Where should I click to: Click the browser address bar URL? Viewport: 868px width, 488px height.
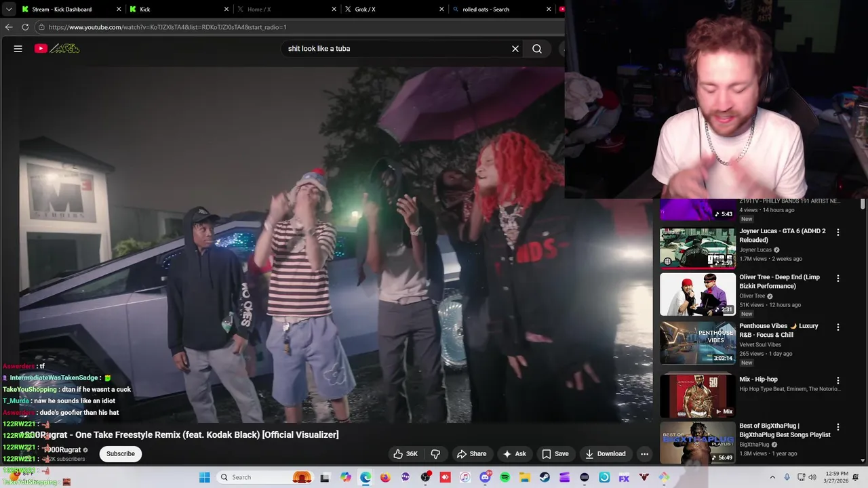pyautogui.click(x=167, y=27)
